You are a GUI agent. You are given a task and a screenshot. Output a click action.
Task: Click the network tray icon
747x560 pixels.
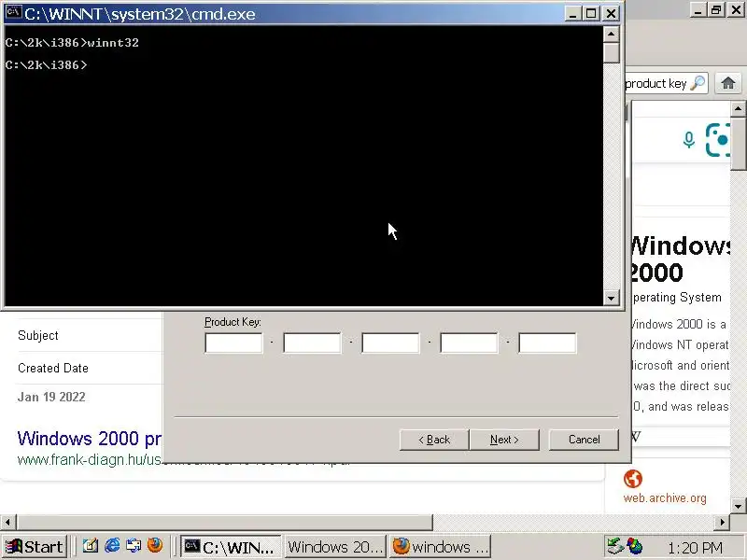click(x=615, y=546)
